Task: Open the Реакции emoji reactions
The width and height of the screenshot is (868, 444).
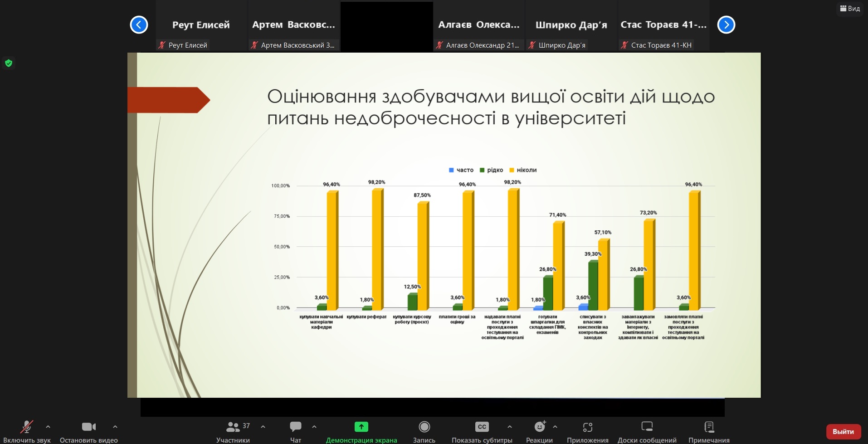Action: (x=539, y=431)
